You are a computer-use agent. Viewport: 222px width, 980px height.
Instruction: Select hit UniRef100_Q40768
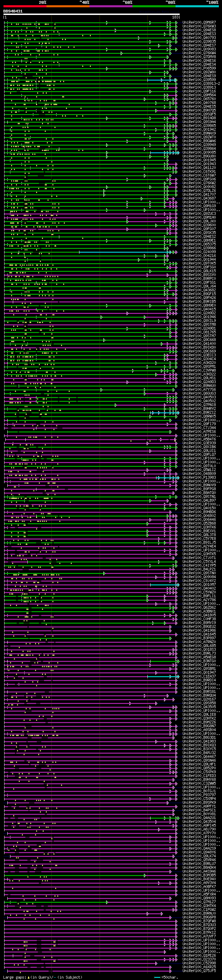199,103
